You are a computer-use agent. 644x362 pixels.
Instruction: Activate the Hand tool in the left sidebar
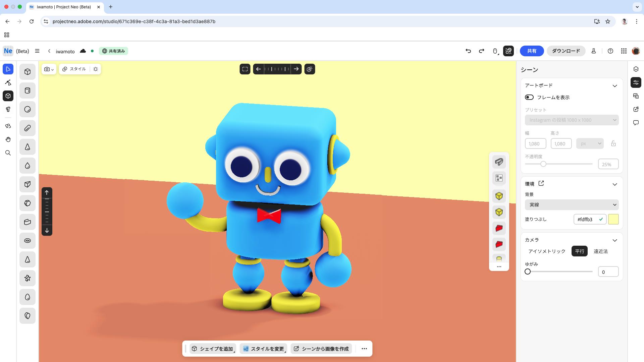(x=8, y=139)
